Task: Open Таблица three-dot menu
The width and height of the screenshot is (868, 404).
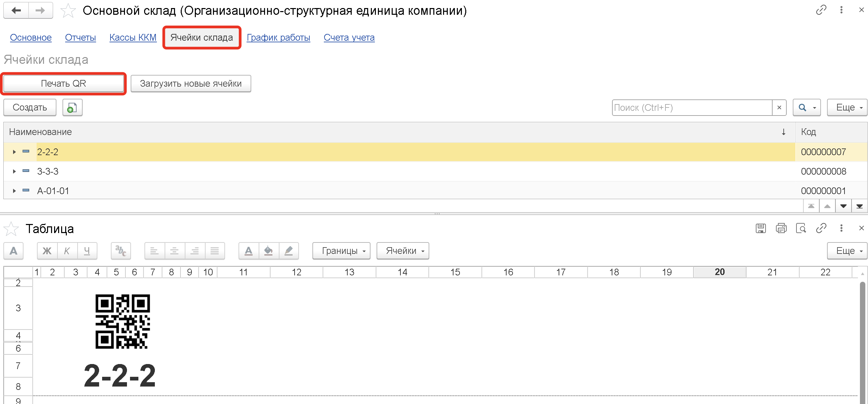Action: pos(841,228)
